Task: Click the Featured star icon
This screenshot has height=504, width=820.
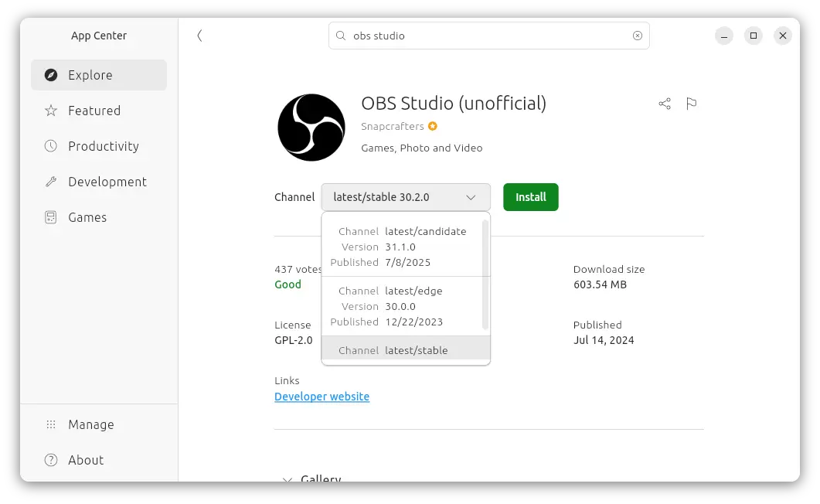Action: pos(51,111)
